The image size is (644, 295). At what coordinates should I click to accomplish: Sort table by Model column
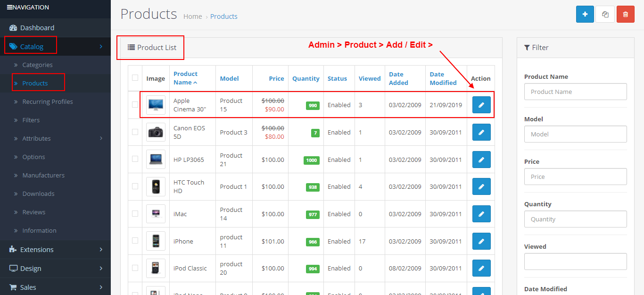point(230,78)
